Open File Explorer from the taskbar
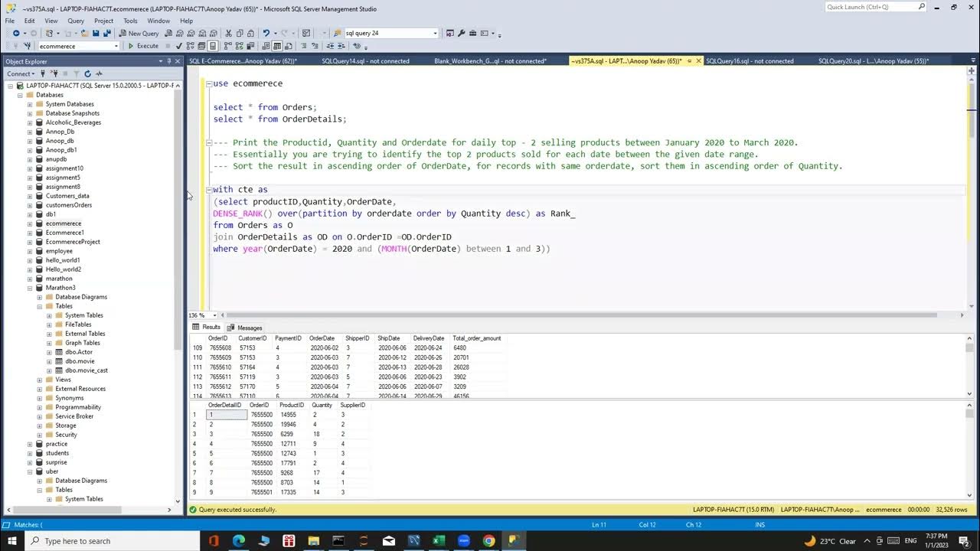This screenshot has height=551, width=980. (x=314, y=540)
